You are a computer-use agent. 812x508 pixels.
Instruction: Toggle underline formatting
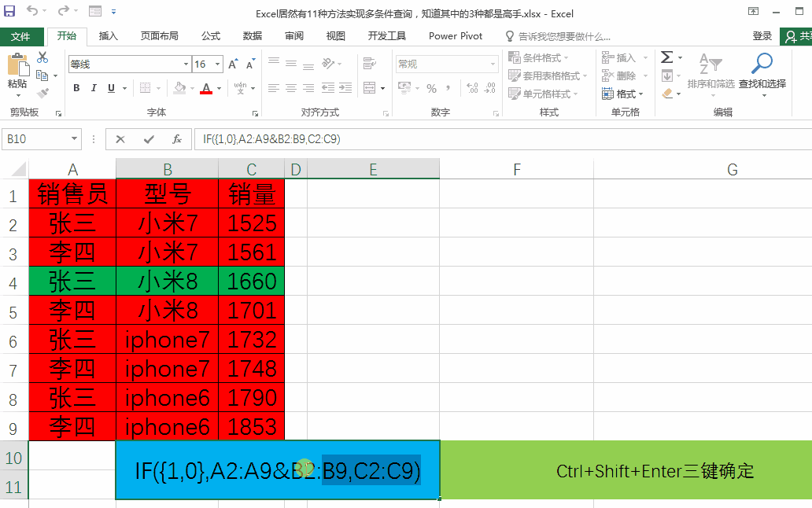pos(112,88)
